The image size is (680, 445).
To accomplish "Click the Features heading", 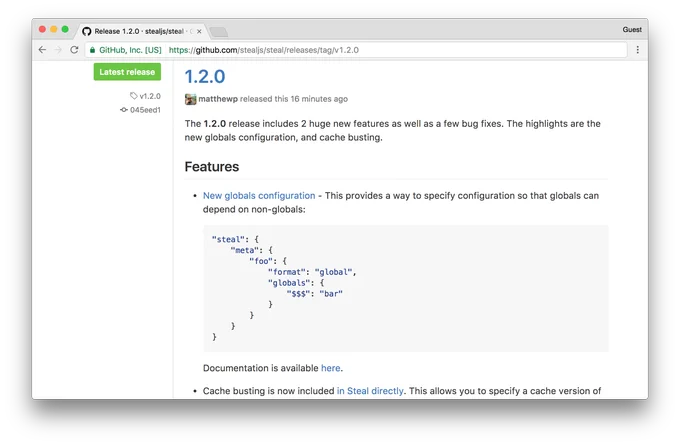I will click(x=212, y=167).
